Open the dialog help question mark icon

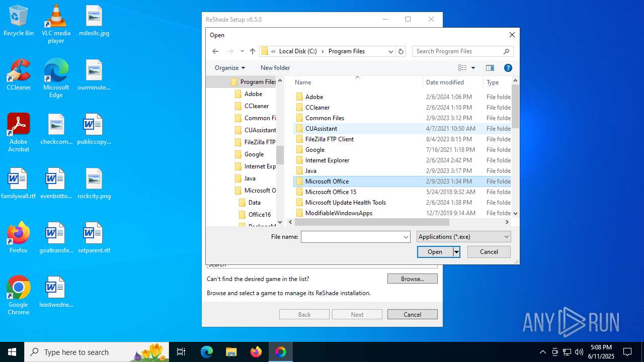[508, 68]
